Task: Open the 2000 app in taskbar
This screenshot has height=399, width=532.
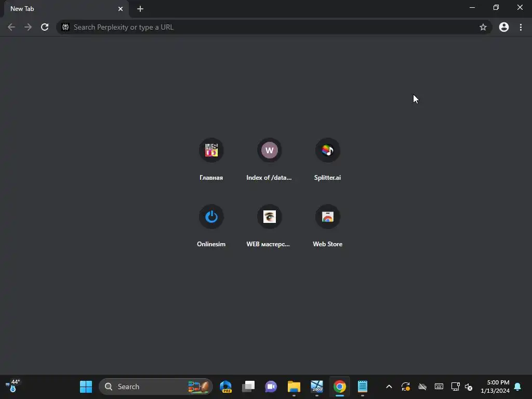Action: coord(316,387)
